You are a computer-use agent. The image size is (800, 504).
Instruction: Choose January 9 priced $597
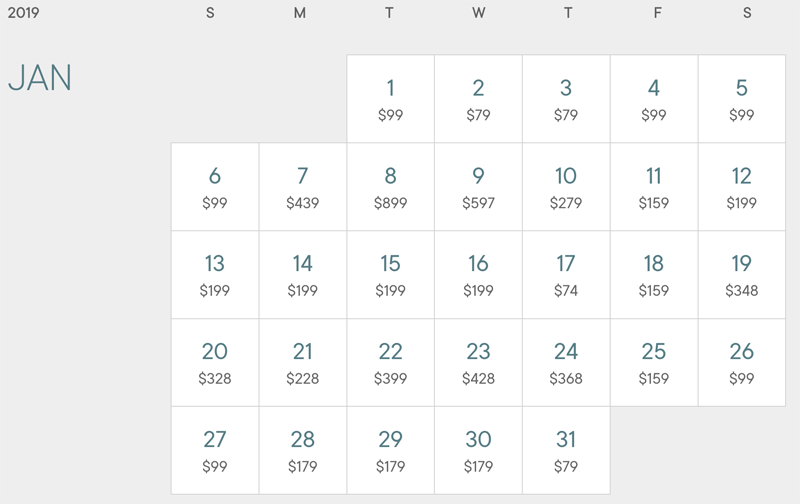[478, 187]
